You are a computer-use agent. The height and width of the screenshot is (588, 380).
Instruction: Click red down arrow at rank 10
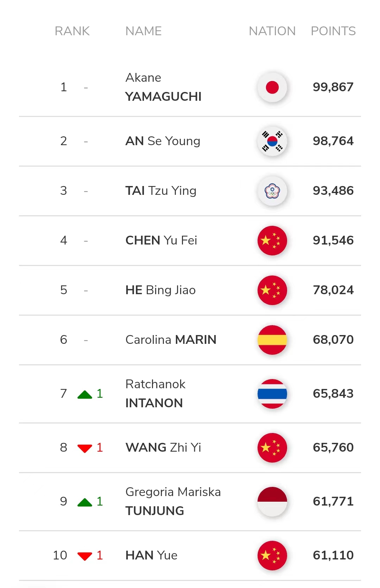tap(85, 556)
